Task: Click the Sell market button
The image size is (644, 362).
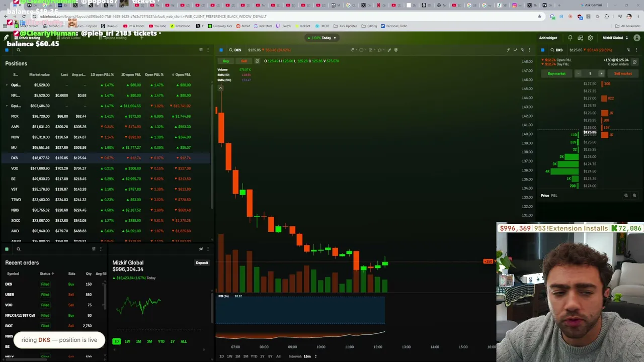Action: pos(623,73)
